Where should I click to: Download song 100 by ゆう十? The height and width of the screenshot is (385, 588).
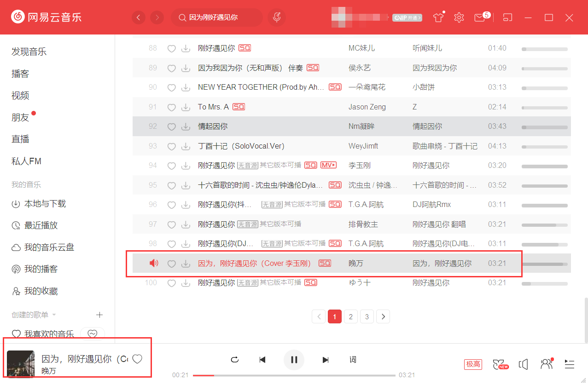coord(186,283)
